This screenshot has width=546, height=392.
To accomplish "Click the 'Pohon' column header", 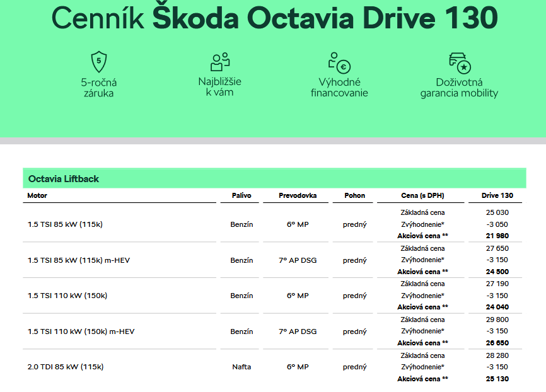I will tap(355, 195).
